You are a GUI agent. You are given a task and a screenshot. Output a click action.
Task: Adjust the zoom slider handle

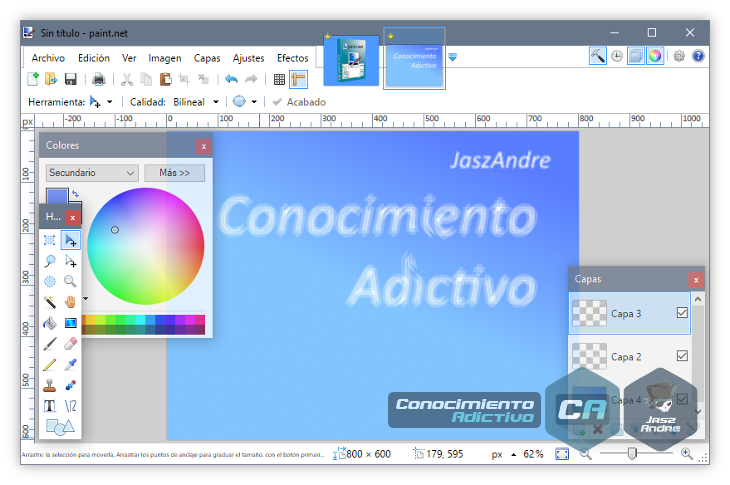click(x=632, y=453)
